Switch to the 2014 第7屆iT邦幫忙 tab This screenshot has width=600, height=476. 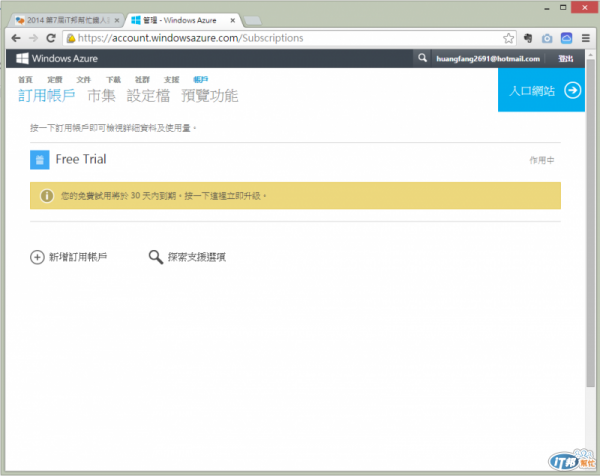(68, 20)
